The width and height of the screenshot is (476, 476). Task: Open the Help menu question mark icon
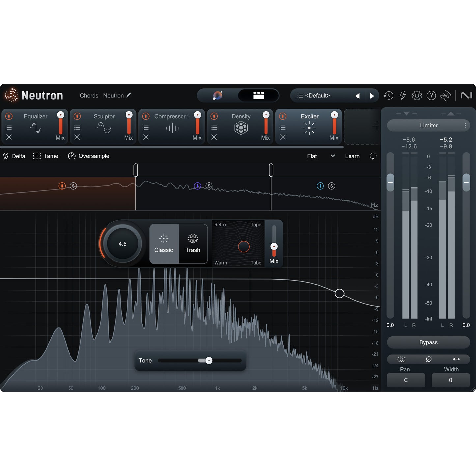coord(431,96)
